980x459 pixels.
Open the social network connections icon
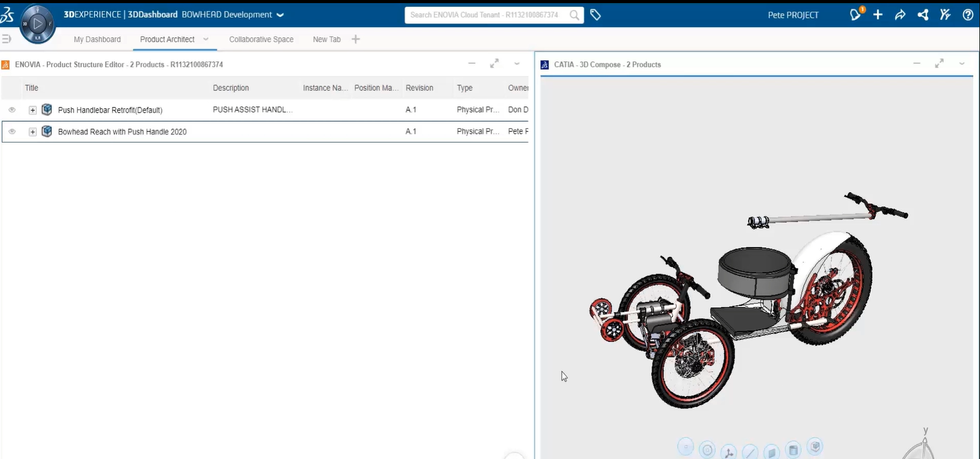pos(923,15)
